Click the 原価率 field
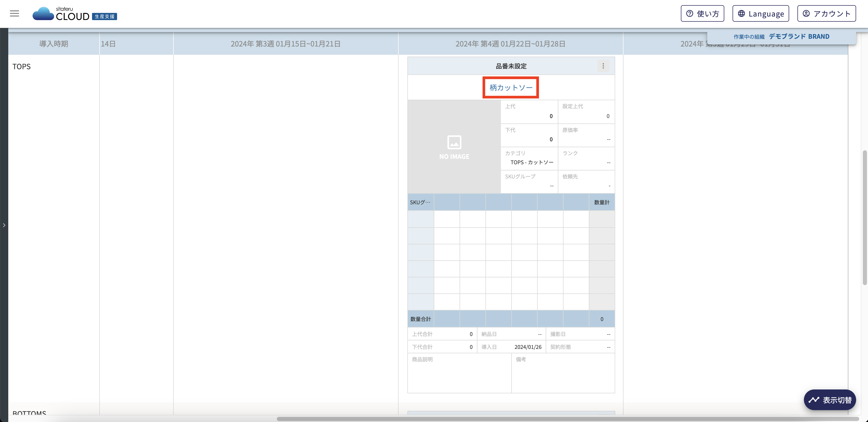868x422 pixels. [x=586, y=135]
